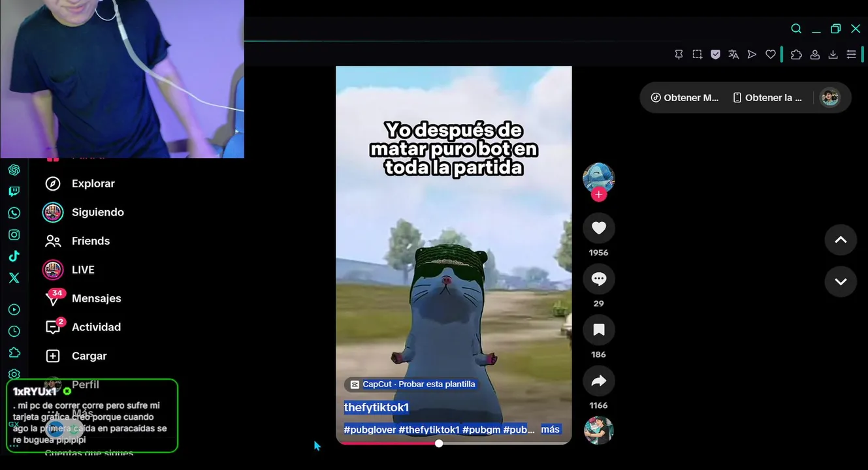This screenshot has width=868, height=470.
Task: Open TikTok sidebar panel icon
Action: pyautogui.click(x=14, y=256)
